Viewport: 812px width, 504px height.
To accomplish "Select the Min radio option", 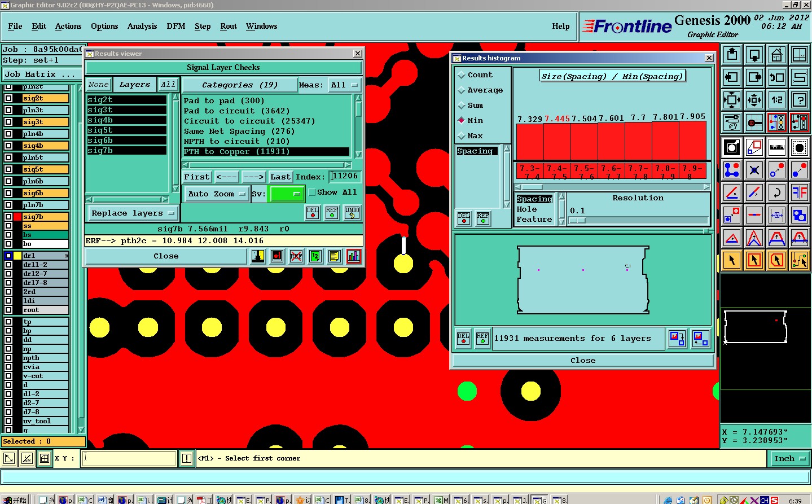I will pyautogui.click(x=462, y=121).
